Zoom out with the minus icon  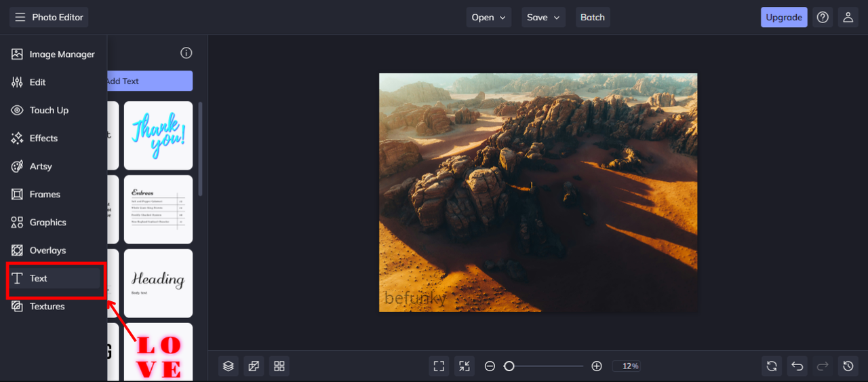(490, 366)
